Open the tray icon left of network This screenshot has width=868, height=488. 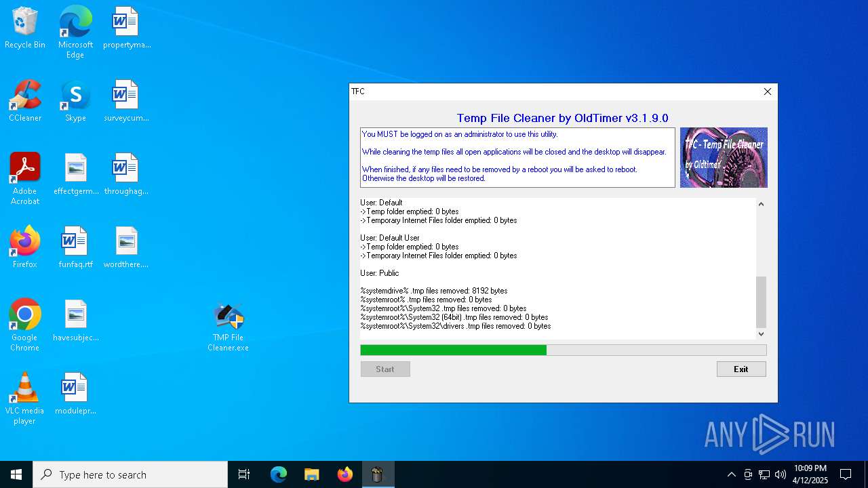(748, 474)
